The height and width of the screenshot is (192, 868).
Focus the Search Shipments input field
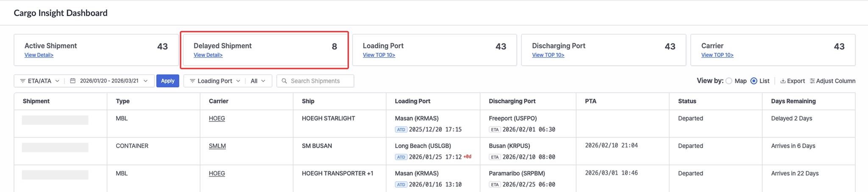tap(320, 81)
